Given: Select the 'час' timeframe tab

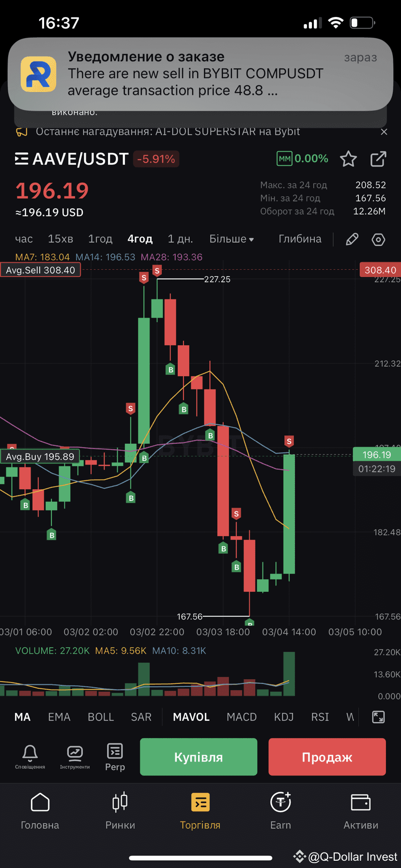Looking at the screenshot, I should point(24,239).
